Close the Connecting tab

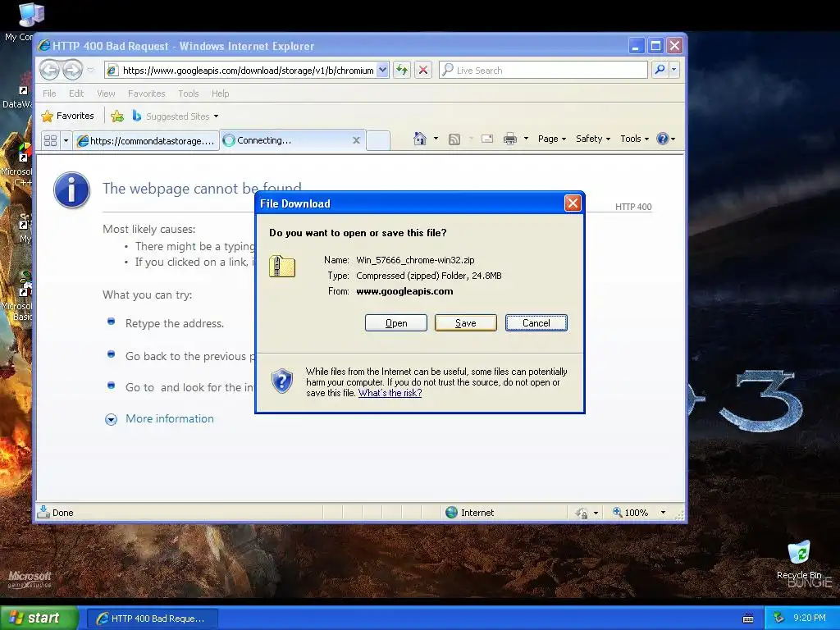(356, 140)
